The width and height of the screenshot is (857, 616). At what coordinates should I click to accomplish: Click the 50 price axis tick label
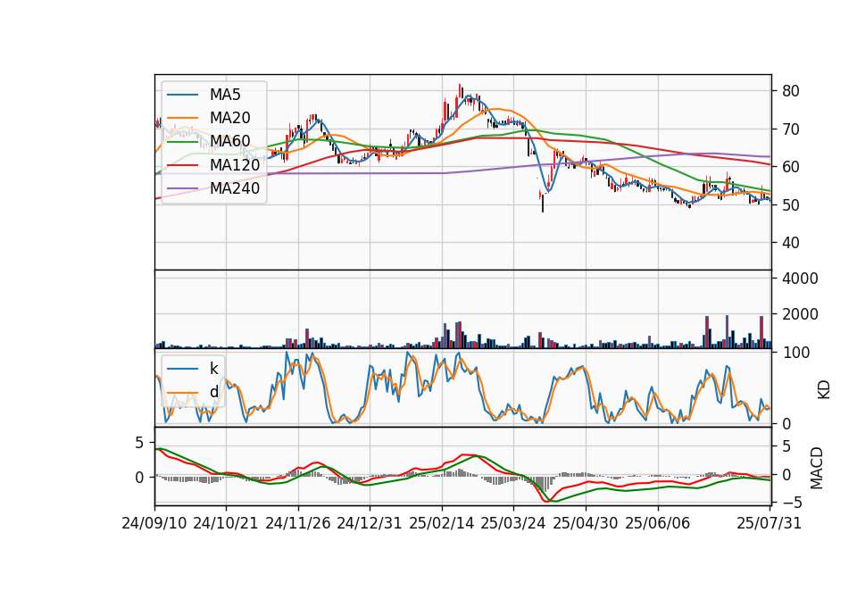coord(790,205)
